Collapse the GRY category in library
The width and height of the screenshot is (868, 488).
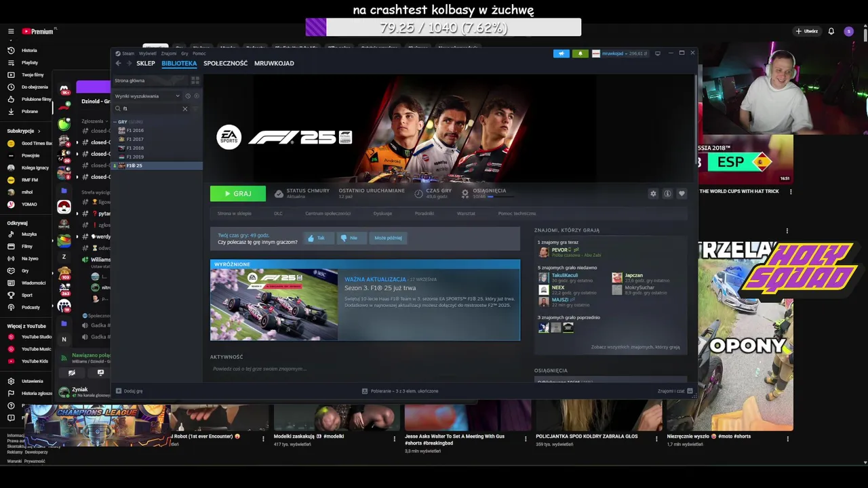[x=115, y=122]
